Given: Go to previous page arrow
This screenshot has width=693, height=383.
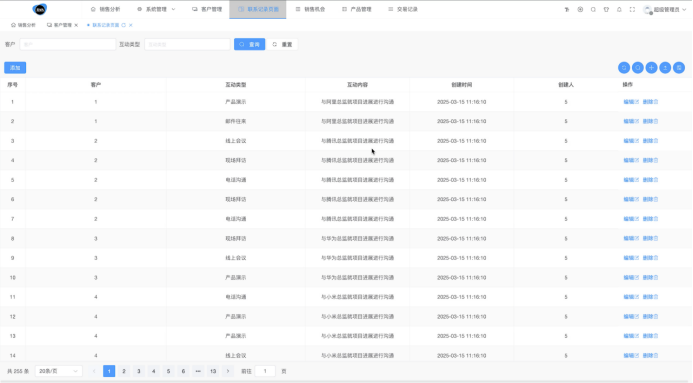Looking at the screenshot, I should (x=94, y=371).
